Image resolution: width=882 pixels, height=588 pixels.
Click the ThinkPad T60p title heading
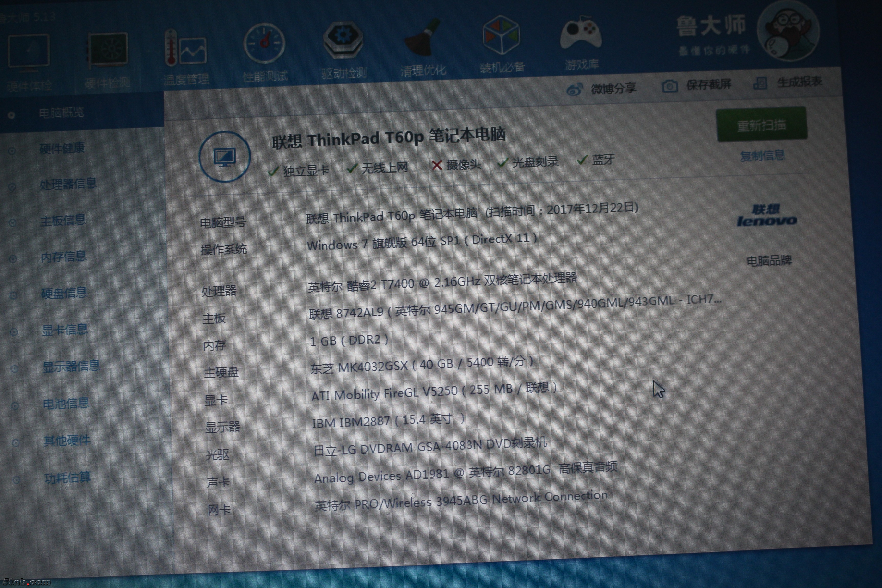(388, 138)
